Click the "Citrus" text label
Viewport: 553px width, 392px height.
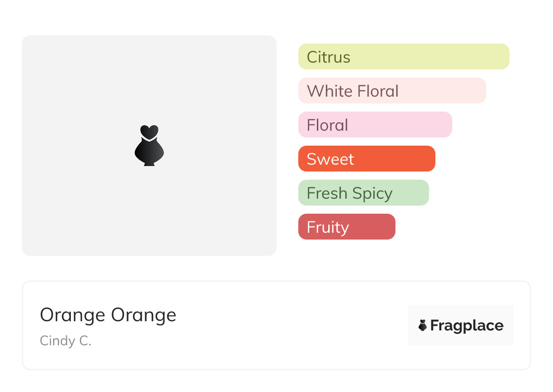pyautogui.click(x=329, y=57)
